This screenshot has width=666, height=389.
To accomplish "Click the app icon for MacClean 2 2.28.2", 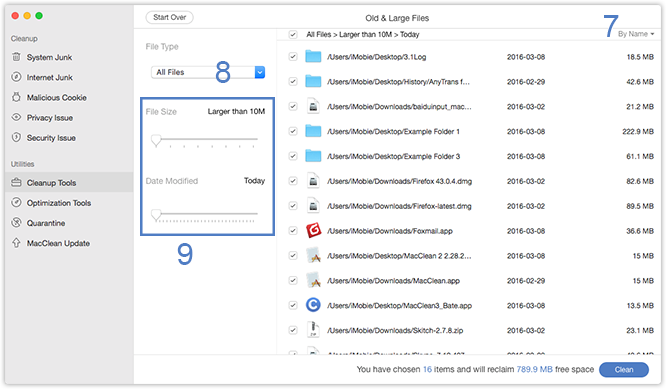I will point(313,255).
